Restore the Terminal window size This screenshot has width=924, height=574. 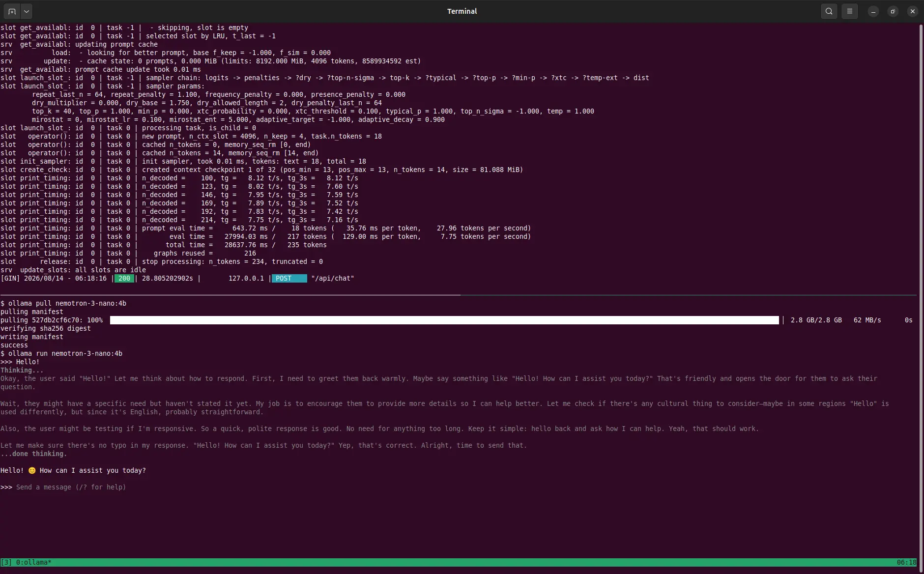893,11
